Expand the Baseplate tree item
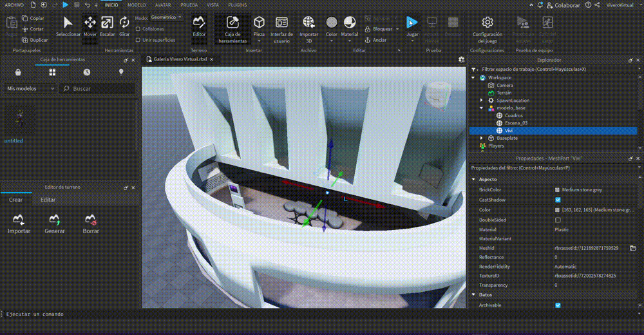 click(x=482, y=138)
